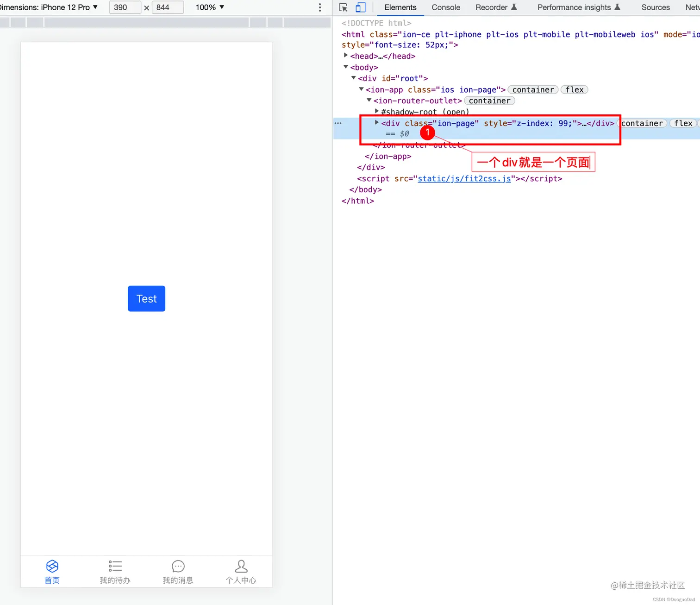
Task: Expand the #shadow-root (open) node
Action: tap(377, 111)
